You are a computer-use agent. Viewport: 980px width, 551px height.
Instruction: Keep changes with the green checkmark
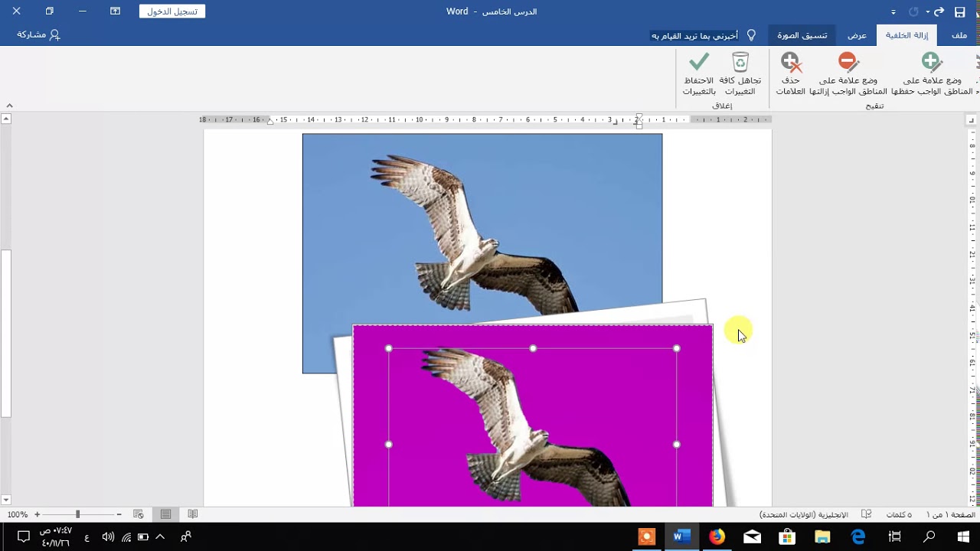click(698, 74)
